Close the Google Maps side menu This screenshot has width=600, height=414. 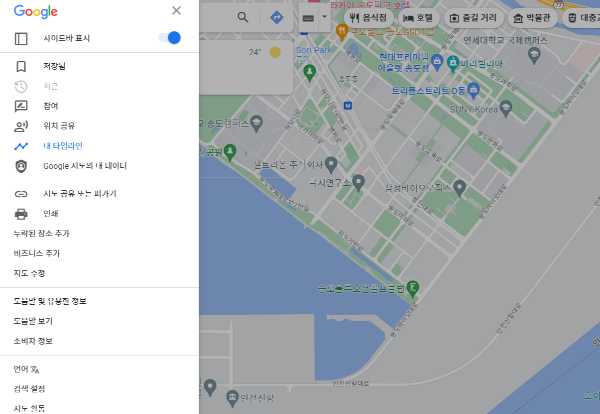(x=176, y=11)
